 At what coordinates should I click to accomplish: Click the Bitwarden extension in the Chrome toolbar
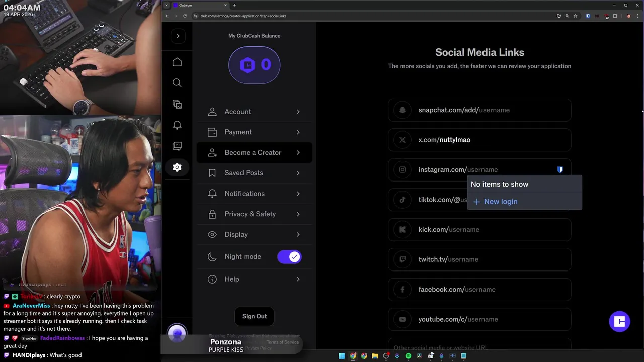(588, 16)
